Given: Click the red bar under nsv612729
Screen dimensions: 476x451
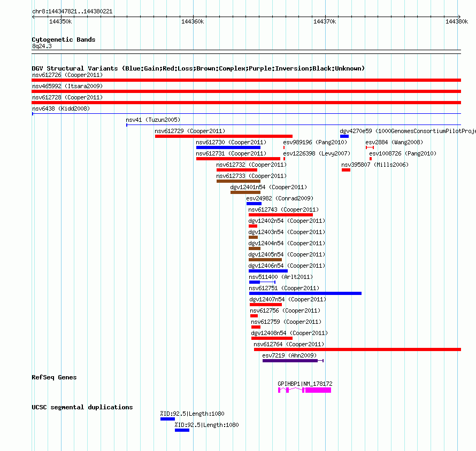Looking at the screenshot, I should [x=224, y=136].
